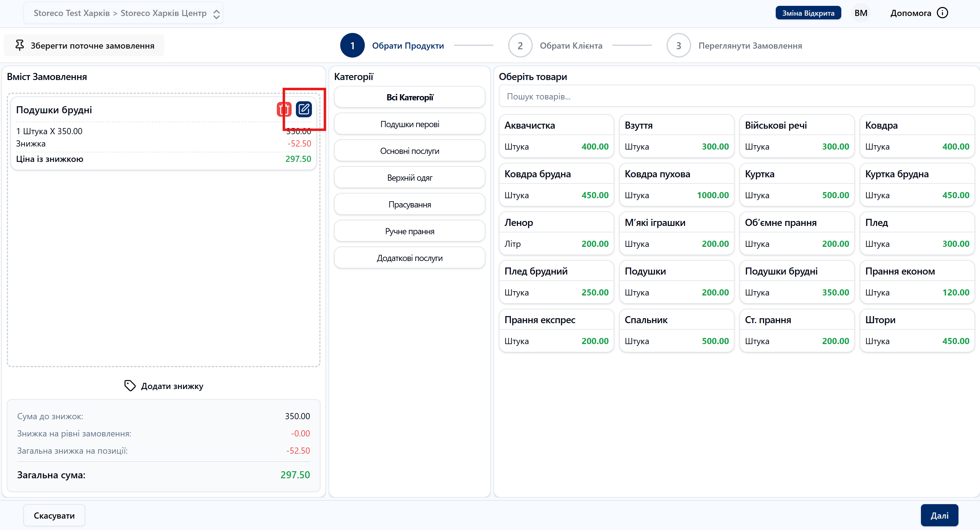The image size is (980, 530).
Task: Delete Подушки брудні using the red trash icon
Action: click(284, 110)
